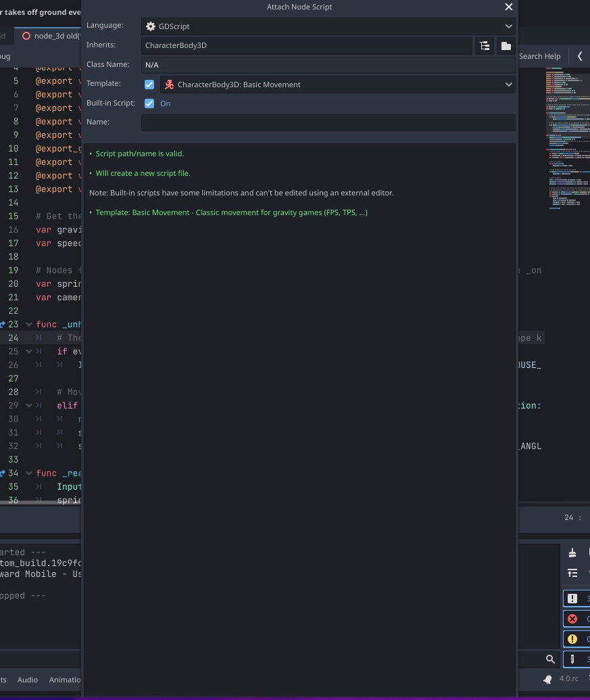This screenshot has height=700, width=590.
Task: Open the Language dropdown showing GDScript
Action: (x=508, y=26)
